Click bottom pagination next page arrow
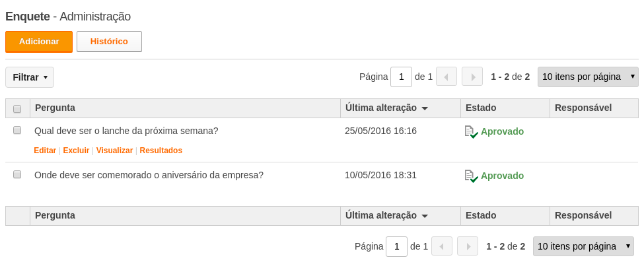The height and width of the screenshot is (276, 644). [x=468, y=246]
